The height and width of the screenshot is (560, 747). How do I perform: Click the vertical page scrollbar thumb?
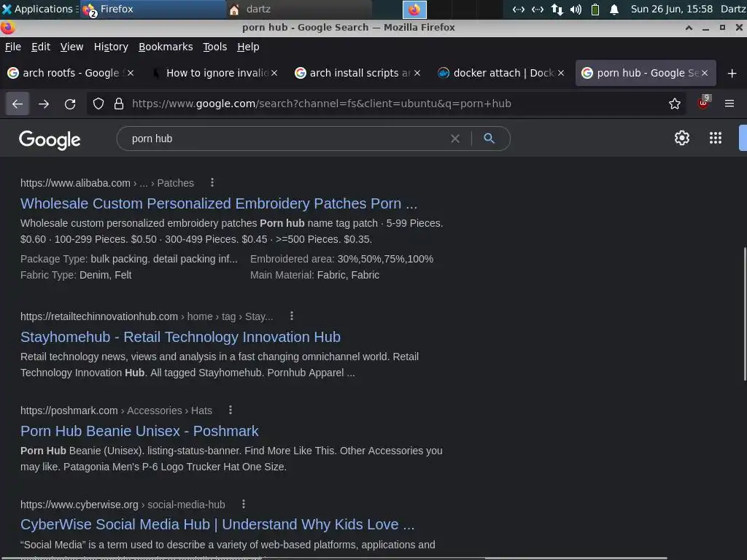pos(745,314)
